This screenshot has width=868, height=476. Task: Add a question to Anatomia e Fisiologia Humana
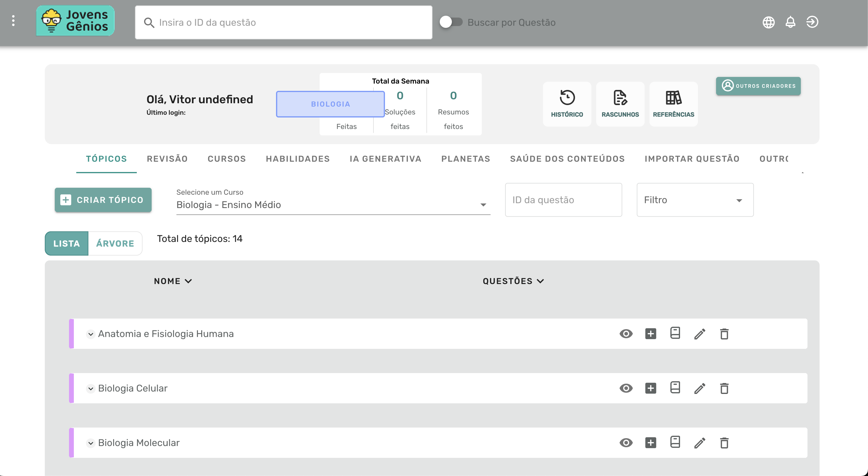(650, 333)
